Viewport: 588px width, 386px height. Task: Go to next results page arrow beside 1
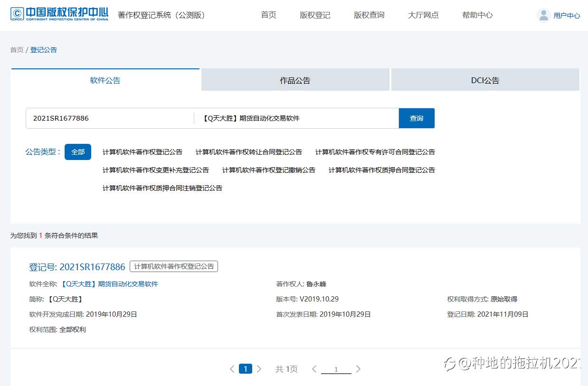259,369
